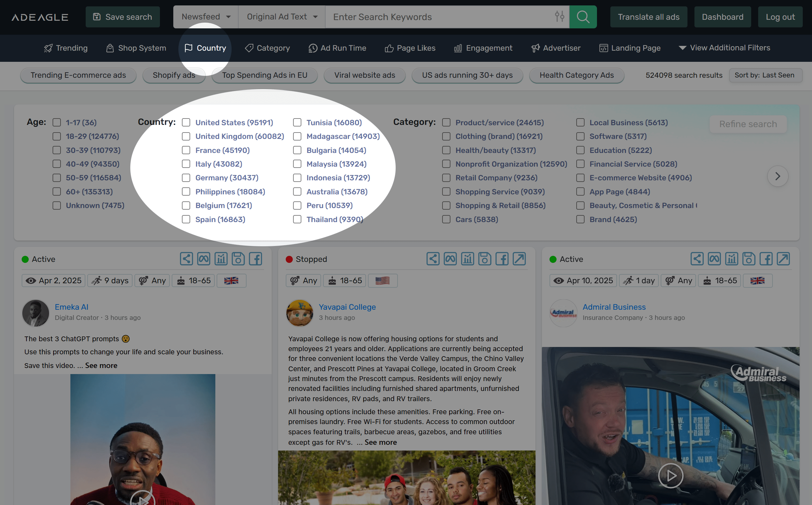Click Meta icon on Yavapai College card
812x505 pixels.
tap(450, 259)
